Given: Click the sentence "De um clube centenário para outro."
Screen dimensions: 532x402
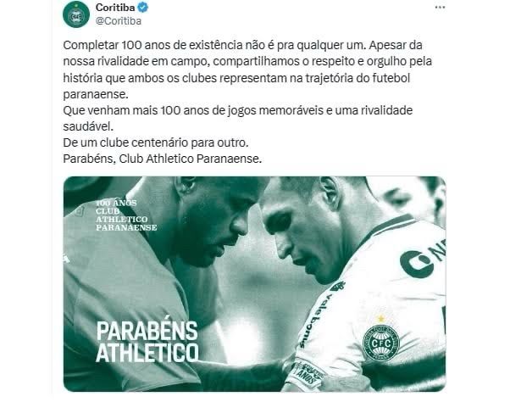Looking at the screenshot, I should (156, 142).
